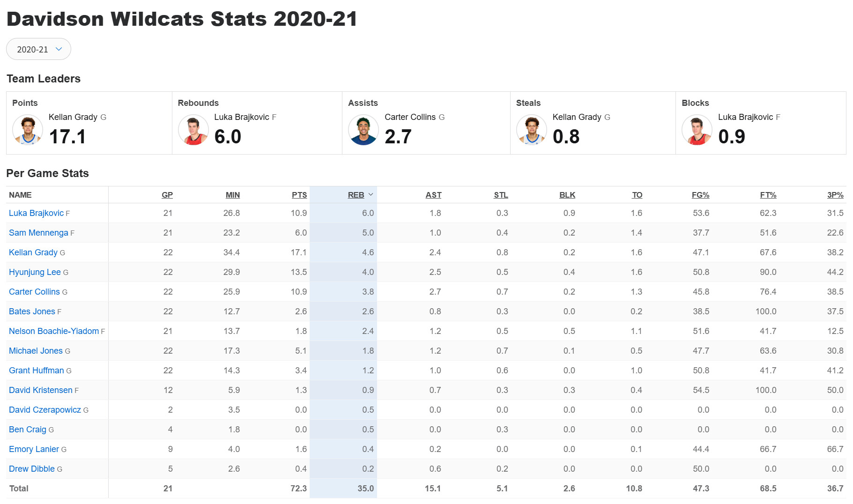
Task: Go to Nelson Boachie-Yiadom's profile
Action: [54, 331]
